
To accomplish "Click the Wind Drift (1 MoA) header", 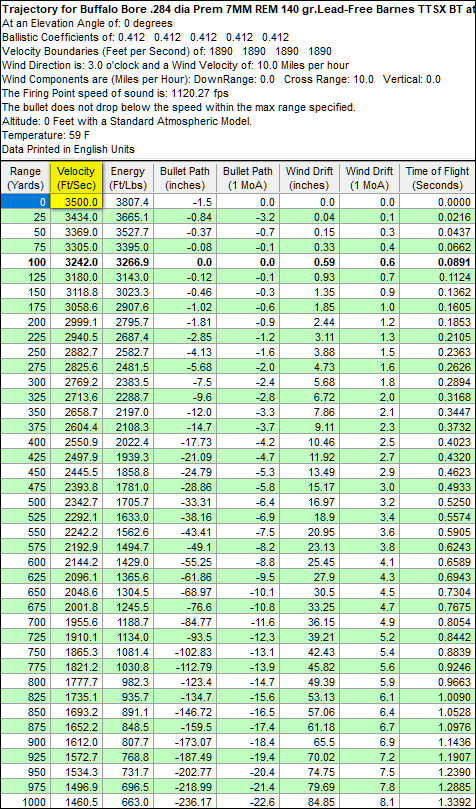I will pos(370,178).
